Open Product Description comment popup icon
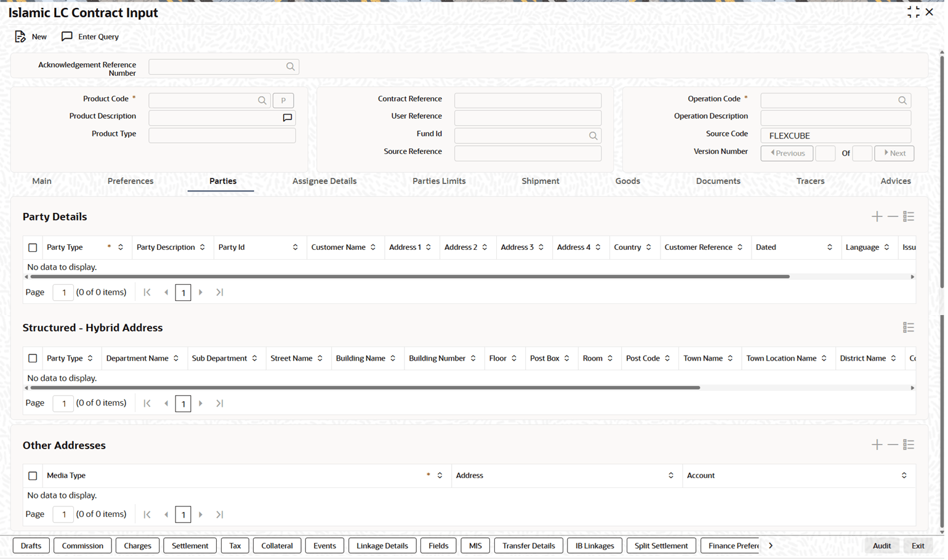This screenshot has height=560, width=948. (x=287, y=118)
